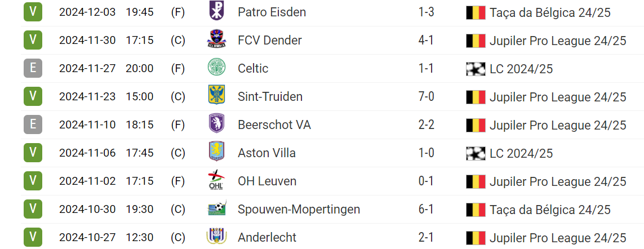This screenshot has height=249, width=644.
Task: Click the Anderlecht club crest
Action: coord(216,237)
